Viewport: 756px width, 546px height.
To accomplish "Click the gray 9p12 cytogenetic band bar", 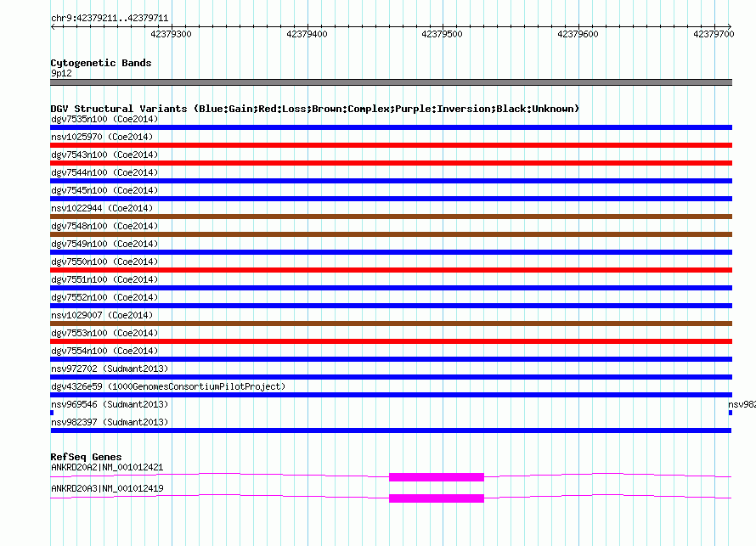I will 391,82.
